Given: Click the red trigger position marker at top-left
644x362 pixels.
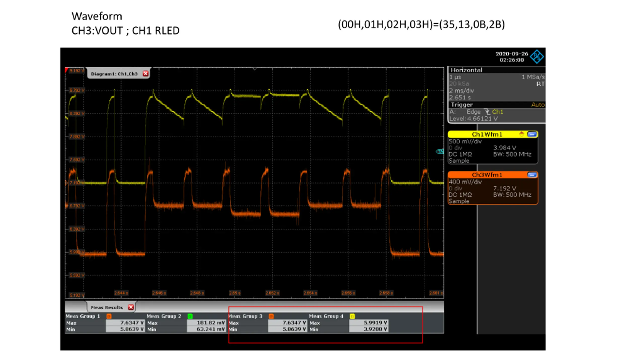Looking at the screenshot, I should click(67, 70).
